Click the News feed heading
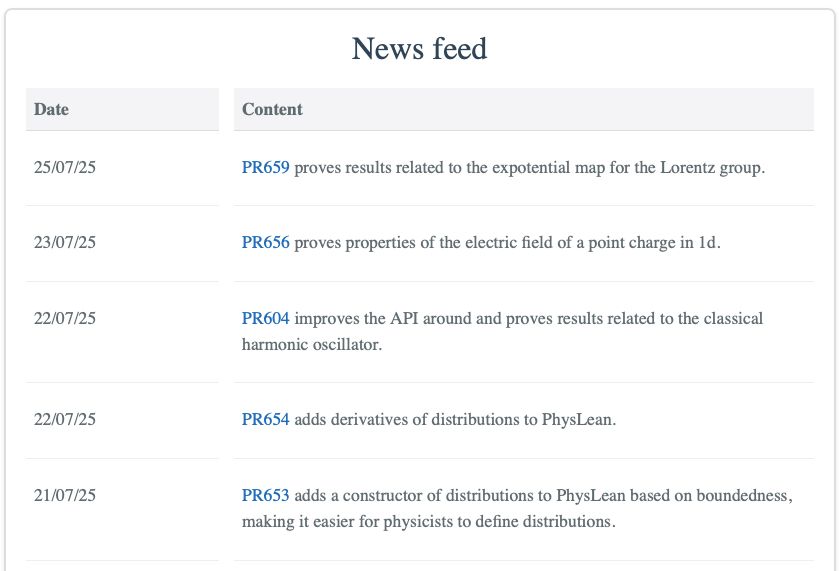The image size is (839, 571). (420, 49)
